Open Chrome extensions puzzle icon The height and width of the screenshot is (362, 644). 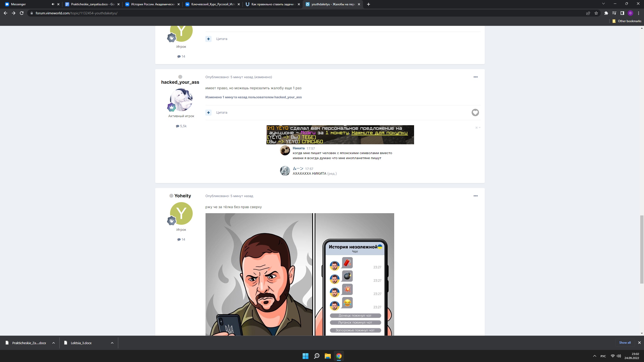[x=606, y=13]
